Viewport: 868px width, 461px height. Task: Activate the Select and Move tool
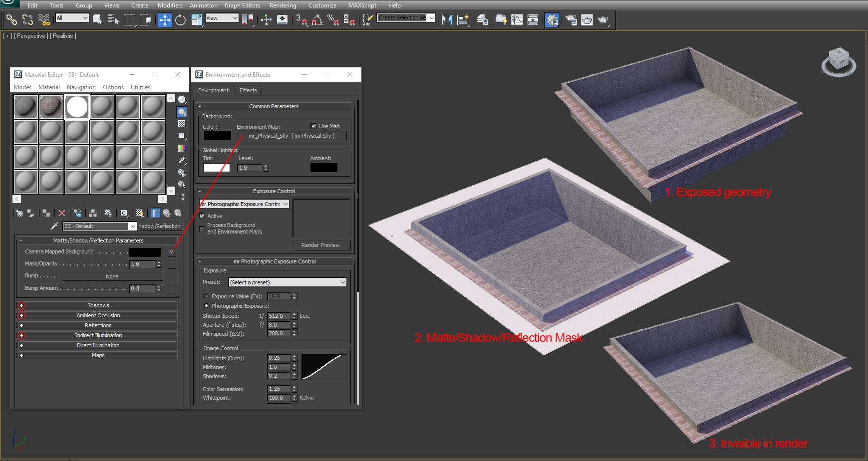[x=164, y=20]
